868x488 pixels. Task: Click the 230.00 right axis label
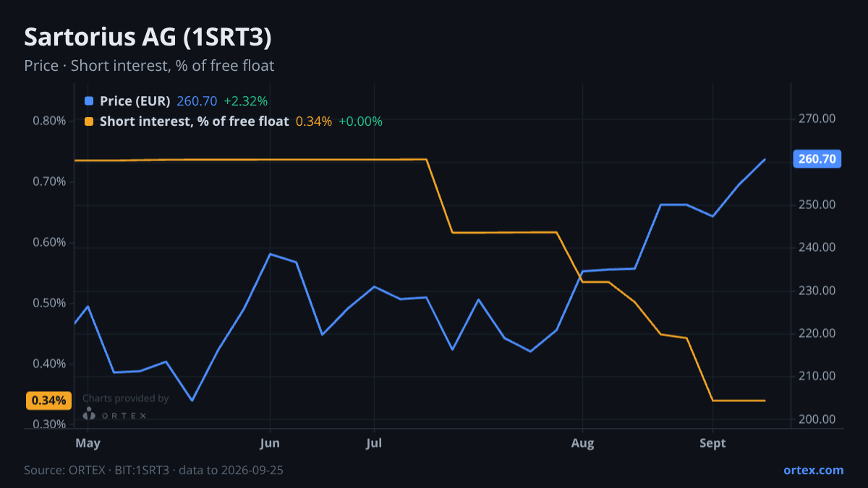[817, 291]
